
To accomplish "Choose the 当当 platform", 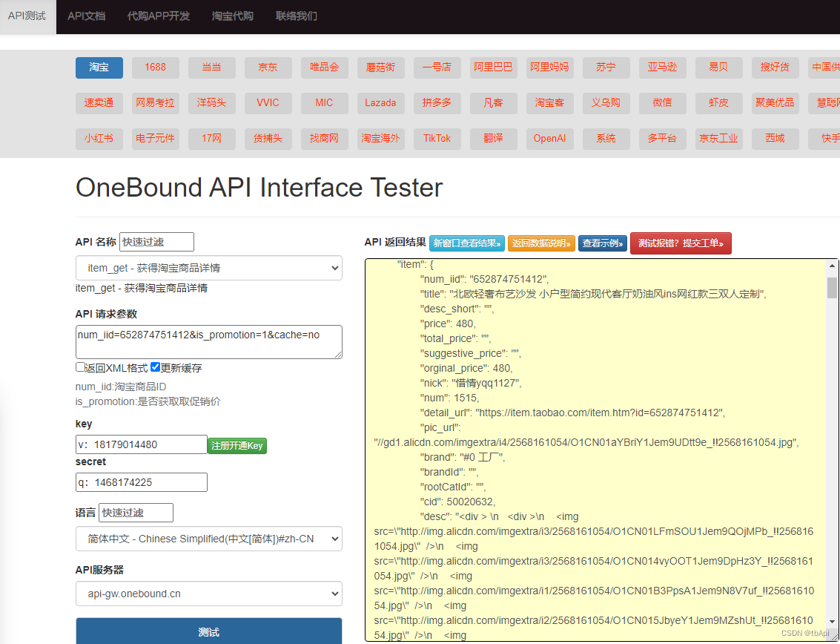I will pos(211,68).
